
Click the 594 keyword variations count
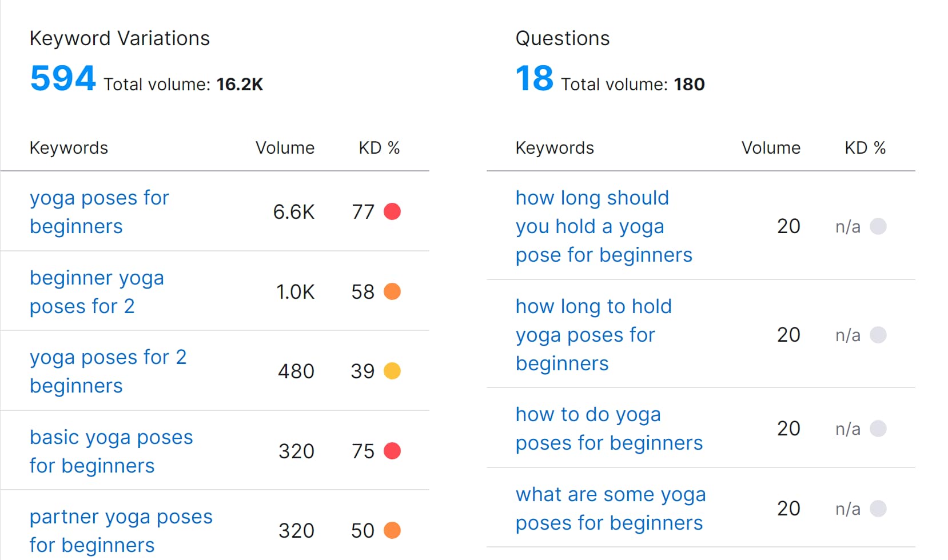click(63, 78)
